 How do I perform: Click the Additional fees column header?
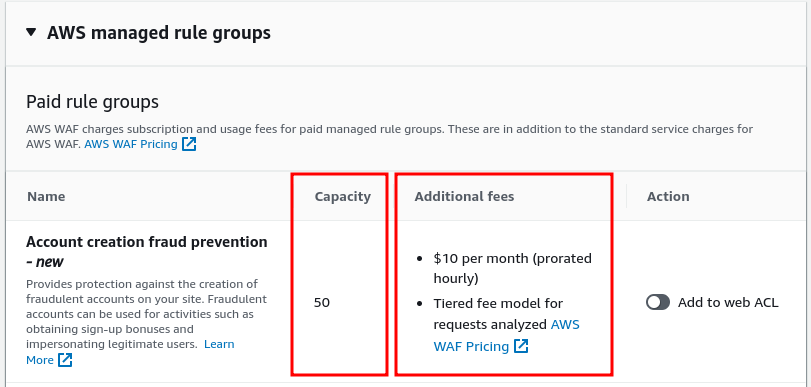pyautogui.click(x=464, y=197)
